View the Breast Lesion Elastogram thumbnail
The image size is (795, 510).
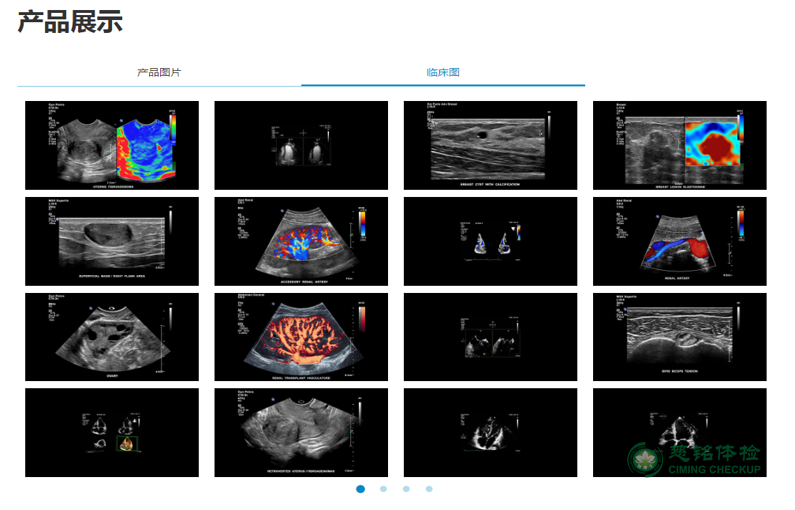(679, 145)
